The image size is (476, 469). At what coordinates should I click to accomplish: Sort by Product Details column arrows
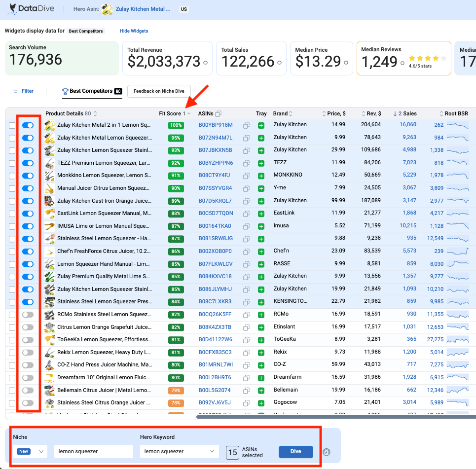pos(95,113)
